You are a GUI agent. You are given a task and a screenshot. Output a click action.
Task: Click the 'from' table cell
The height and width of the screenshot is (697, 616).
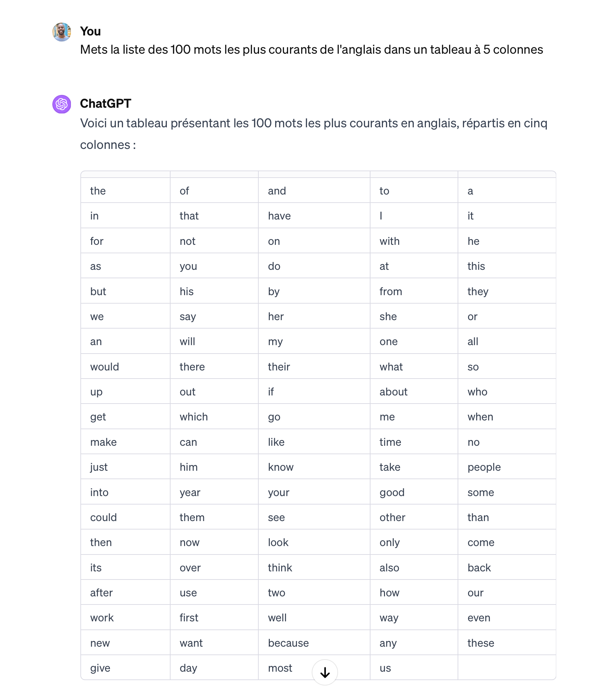click(x=414, y=291)
